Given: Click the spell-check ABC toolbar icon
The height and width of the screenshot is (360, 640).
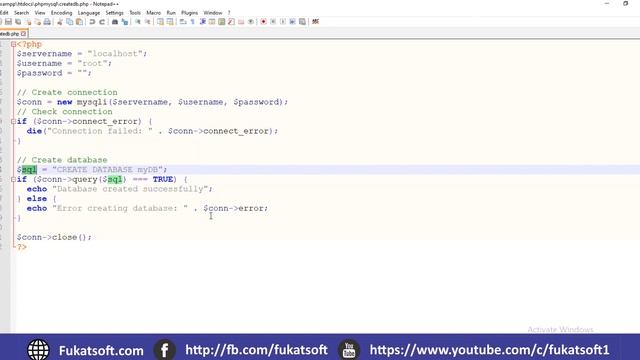Looking at the screenshot, I should [x=315, y=22].
